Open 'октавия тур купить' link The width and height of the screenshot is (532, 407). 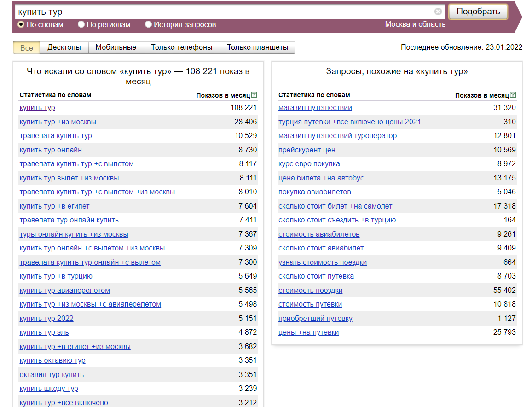point(52,375)
